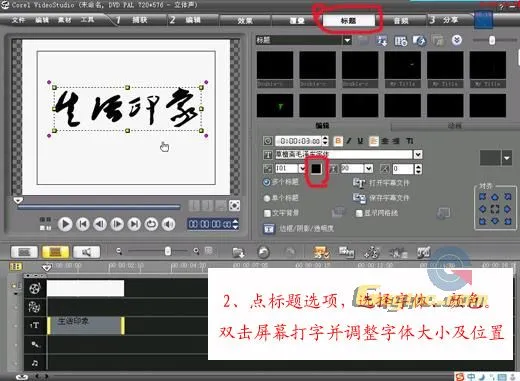This screenshot has height=381, width=520.
Task: Open 边框/阴影/透明度 settings
Action: [x=299, y=229]
